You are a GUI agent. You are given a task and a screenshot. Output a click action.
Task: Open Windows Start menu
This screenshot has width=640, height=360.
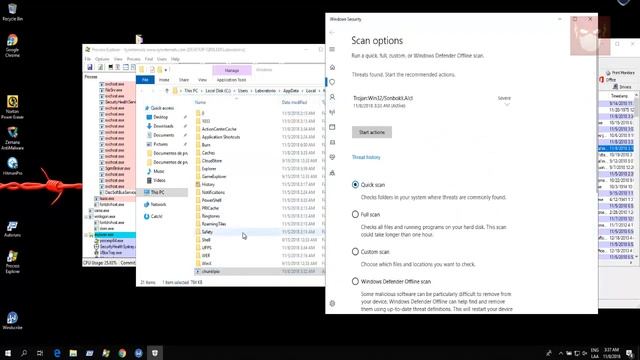pyautogui.click(x=8, y=353)
